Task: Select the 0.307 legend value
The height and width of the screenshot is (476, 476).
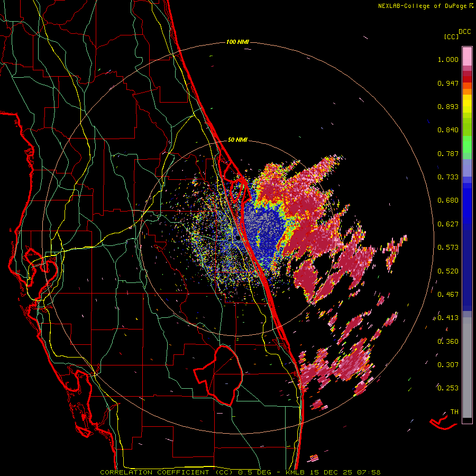Action: click(448, 365)
